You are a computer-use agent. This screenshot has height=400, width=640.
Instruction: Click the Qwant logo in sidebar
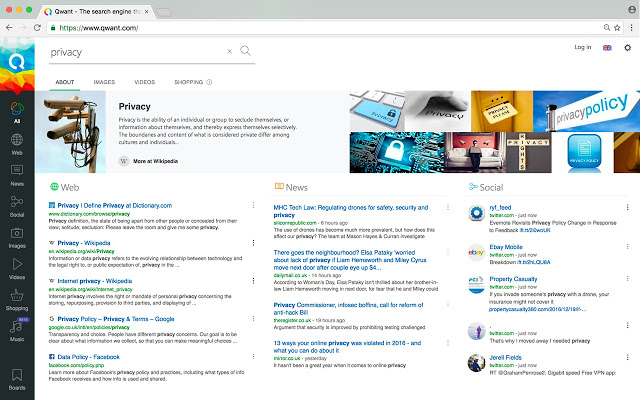coord(17,62)
